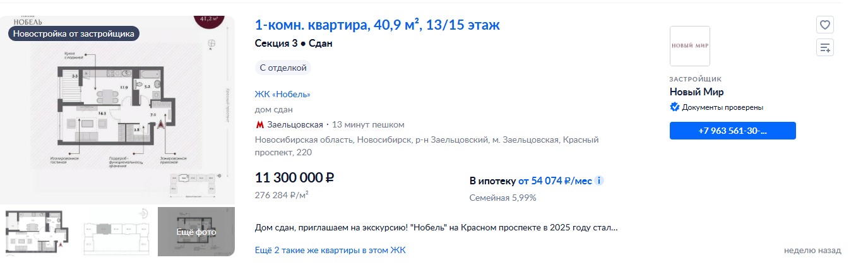Screen dimensions: 868x267
Task: Open the 1-комн. квартира listing title
Action: coord(378,25)
